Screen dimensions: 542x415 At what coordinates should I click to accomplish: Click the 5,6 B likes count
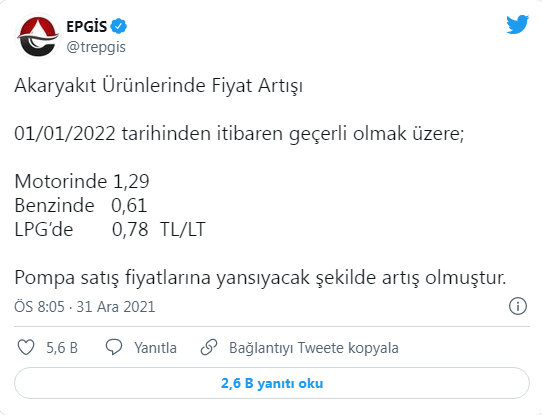pyautogui.click(x=62, y=348)
